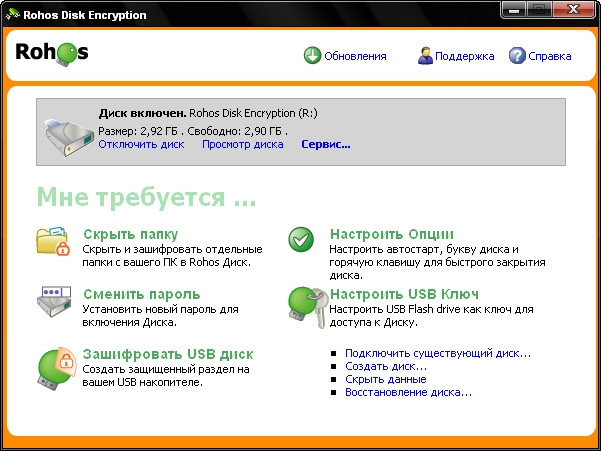Select Настроить USB Ключ heading
601x451 pixels.
tap(404, 294)
